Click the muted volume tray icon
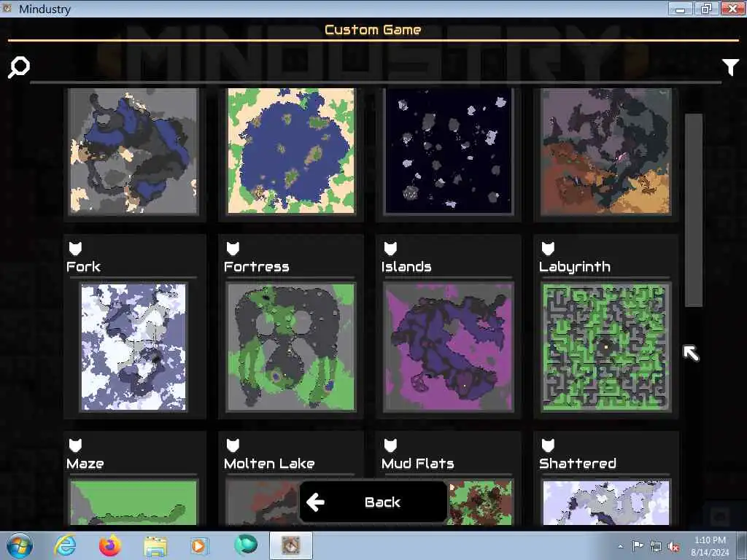The image size is (747, 560). [x=673, y=547]
